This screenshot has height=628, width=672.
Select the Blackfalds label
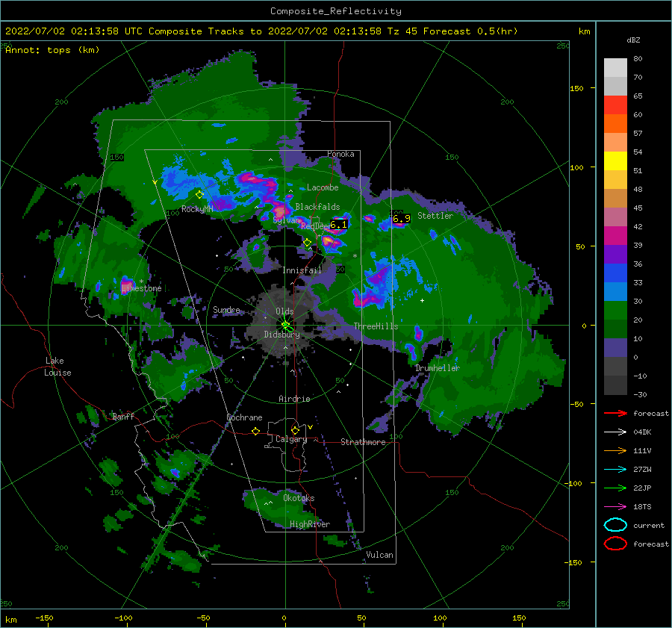coord(317,207)
